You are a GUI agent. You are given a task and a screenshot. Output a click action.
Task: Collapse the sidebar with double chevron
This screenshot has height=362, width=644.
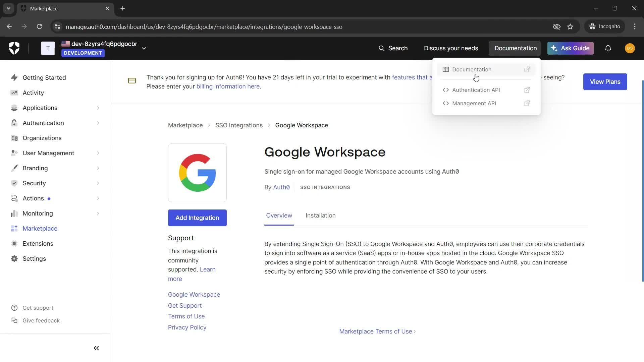tap(96, 348)
